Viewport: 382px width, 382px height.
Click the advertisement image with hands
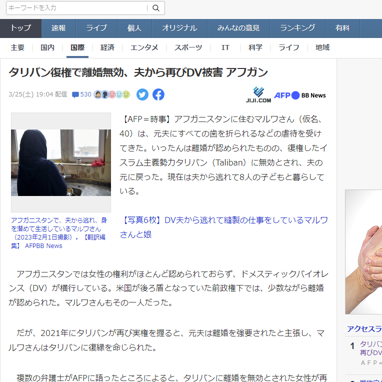[x=364, y=252]
